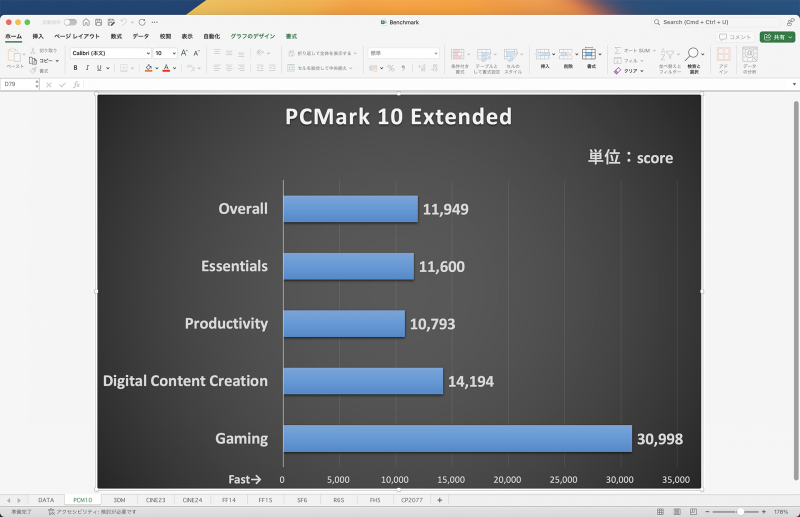Click the Format cells icon
Image resolution: width=800 pixels, height=517 pixels.
(x=589, y=54)
